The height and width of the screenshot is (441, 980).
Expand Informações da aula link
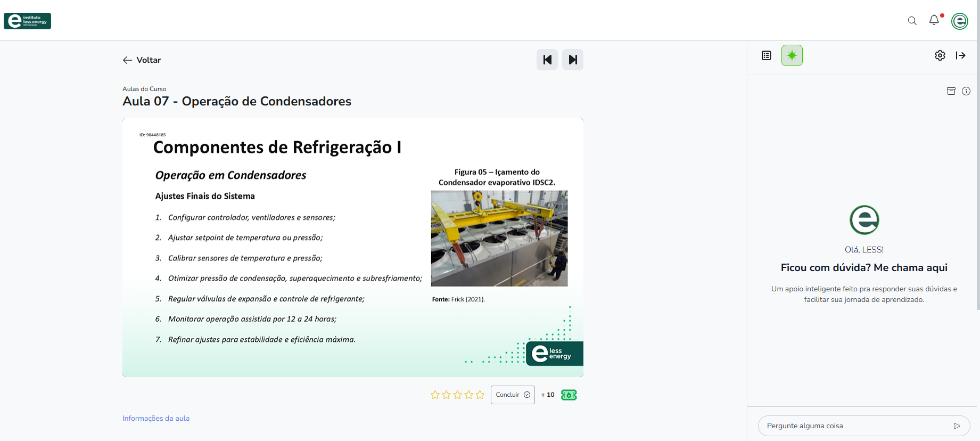pos(156,418)
